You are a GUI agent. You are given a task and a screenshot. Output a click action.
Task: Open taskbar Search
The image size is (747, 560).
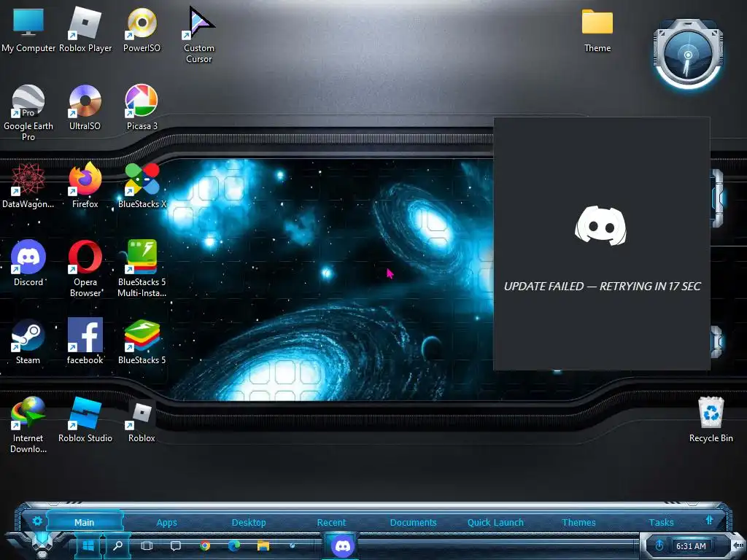tap(117, 545)
